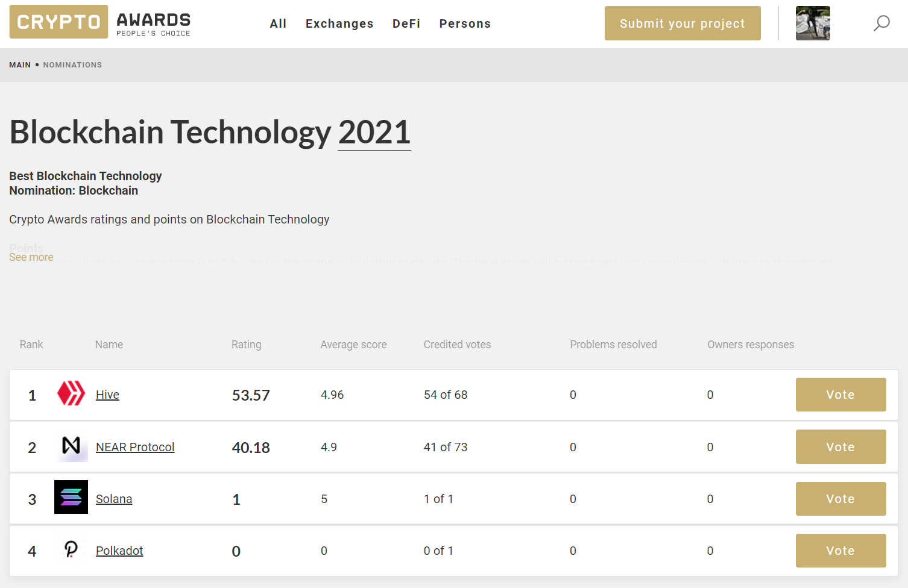
Task: Click the '41 of 73' credited votes
Action: pyautogui.click(x=446, y=447)
